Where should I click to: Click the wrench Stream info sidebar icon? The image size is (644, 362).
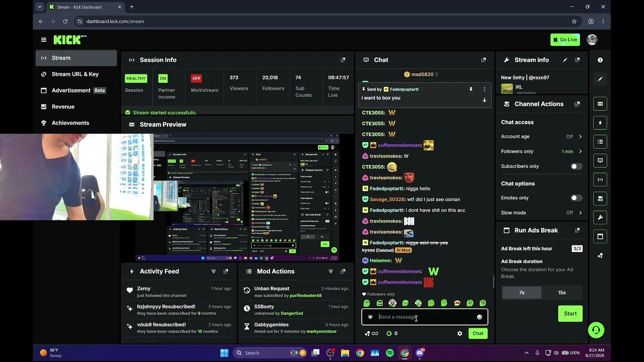[600, 217]
